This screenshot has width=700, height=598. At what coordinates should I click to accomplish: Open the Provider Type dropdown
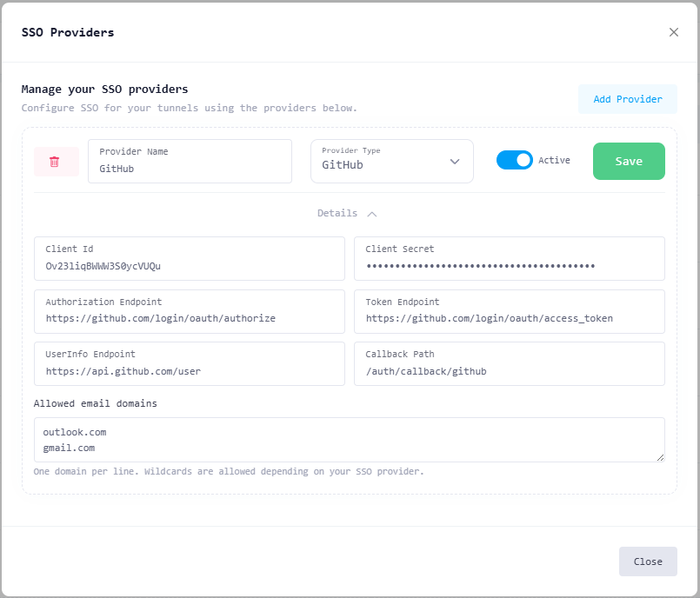(391, 162)
